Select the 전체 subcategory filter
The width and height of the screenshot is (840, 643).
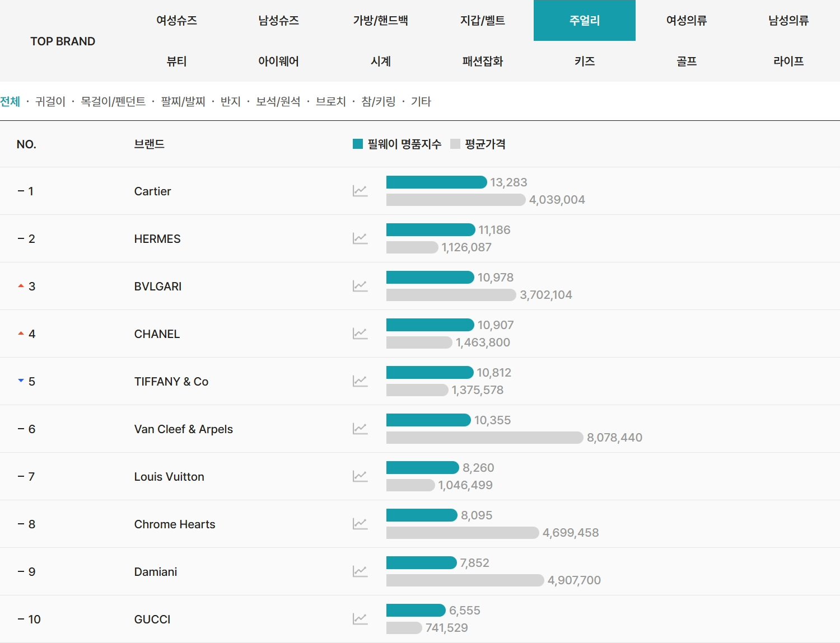[x=10, y=101]
